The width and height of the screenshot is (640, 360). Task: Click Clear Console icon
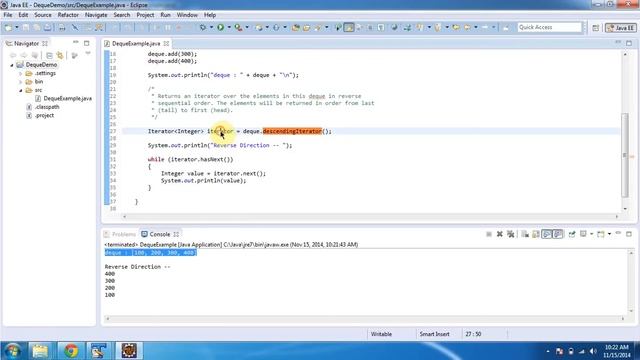click(525, 234)
